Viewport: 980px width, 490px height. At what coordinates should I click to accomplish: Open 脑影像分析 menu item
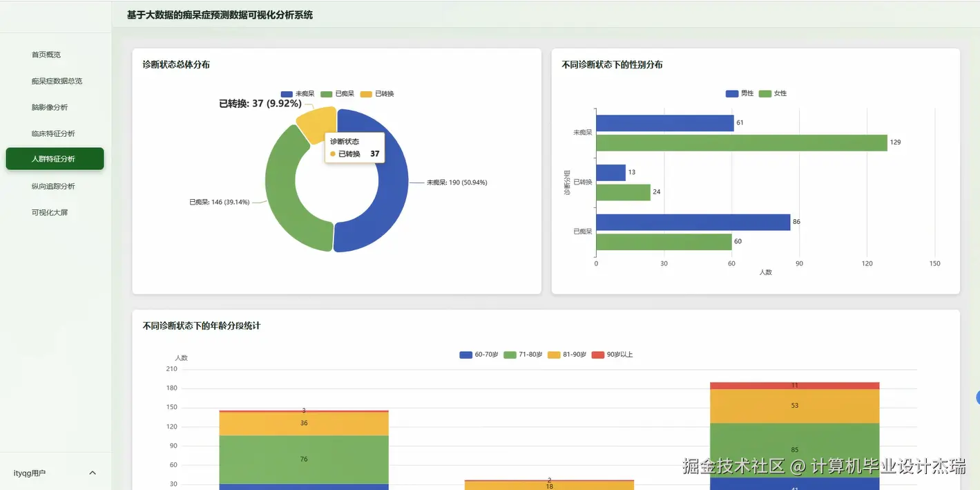pos(50,107)
